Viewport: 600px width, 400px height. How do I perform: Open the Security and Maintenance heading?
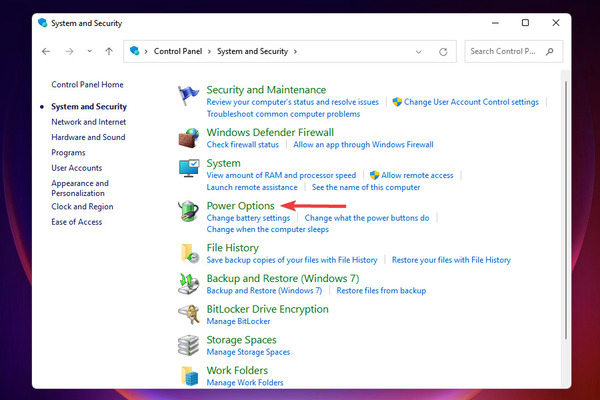click(266, 90)
